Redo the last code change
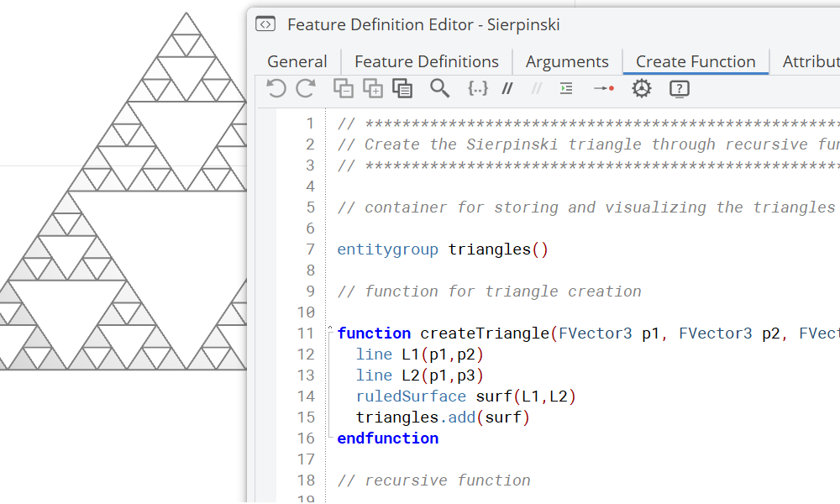The width and height of the screenshot is (840, 504). 305,88
